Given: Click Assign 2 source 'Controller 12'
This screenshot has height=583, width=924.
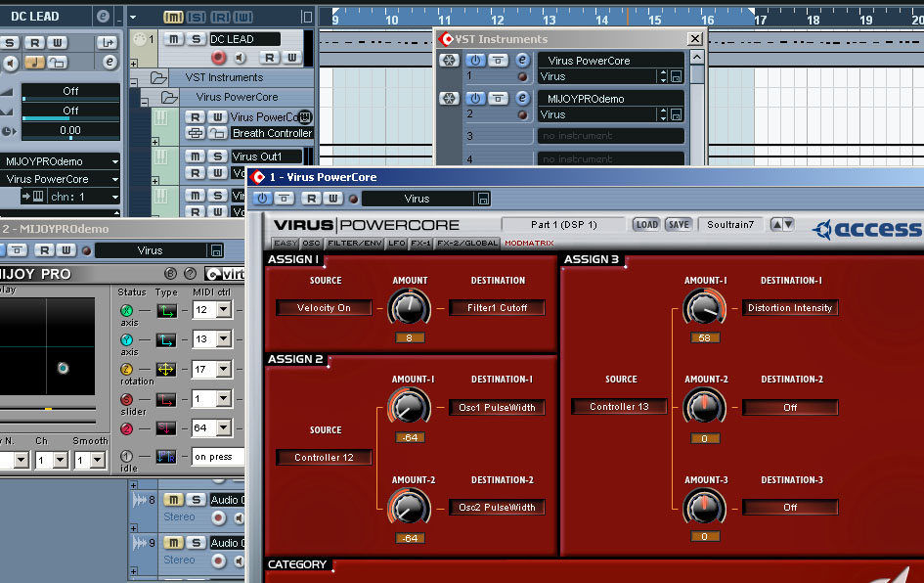Looking at the screenshot, I should click(x=324, y=458).
